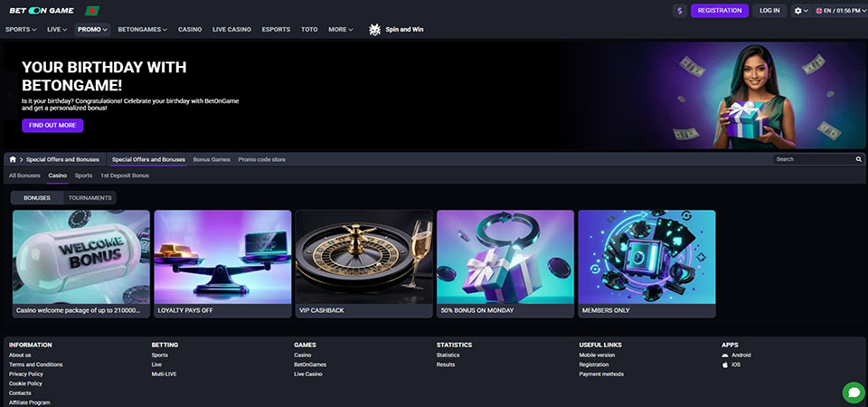Switch to Special Offers and Bonuses tab
This screenshot has width=868, height=407.
click(148, 159)
